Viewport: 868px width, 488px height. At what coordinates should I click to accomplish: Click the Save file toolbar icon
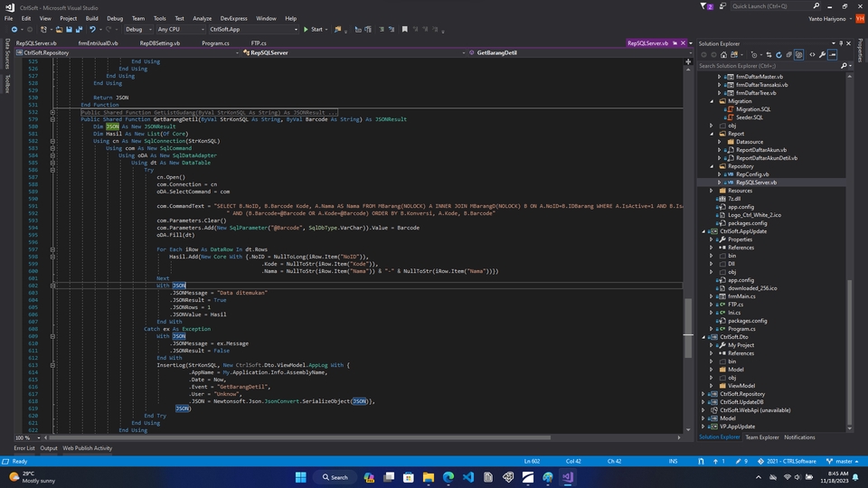pyautogui.click(x=70, y=29)
